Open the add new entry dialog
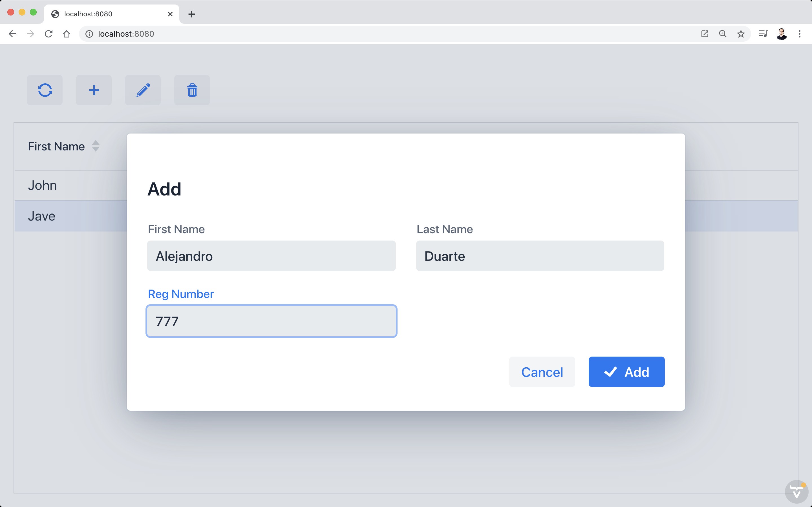This screenshot has width=812, height=507. point(94,90)
